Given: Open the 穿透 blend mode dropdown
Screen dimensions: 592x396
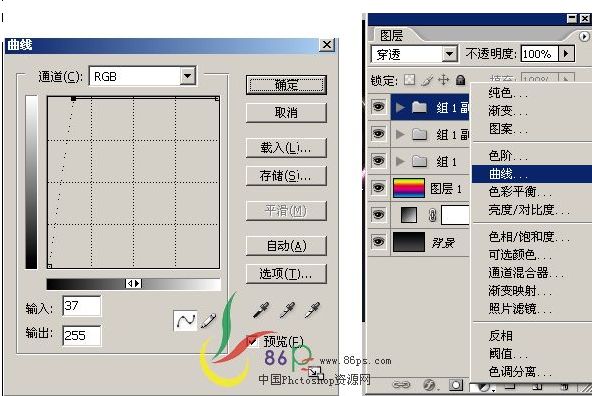Looking at the screenshot, I should [449, 54].
